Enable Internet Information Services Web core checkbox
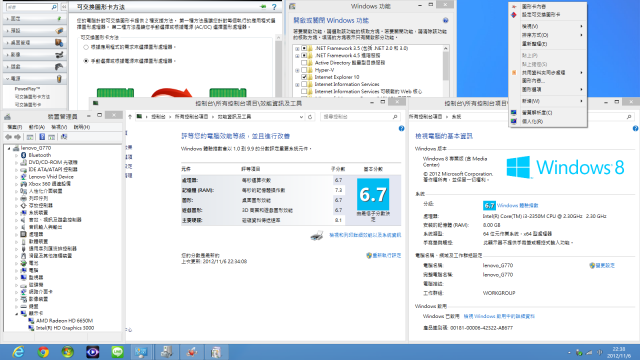Viewport: 640px width, 360px height. (304, 92)
